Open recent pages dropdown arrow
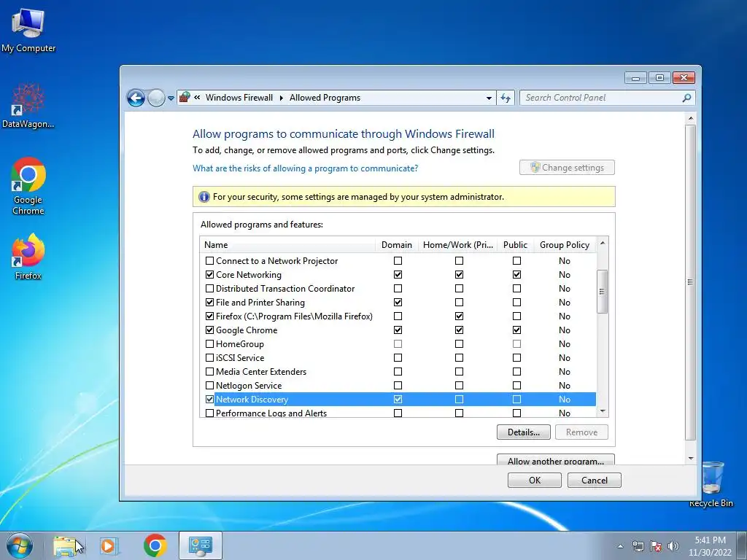 171,98
